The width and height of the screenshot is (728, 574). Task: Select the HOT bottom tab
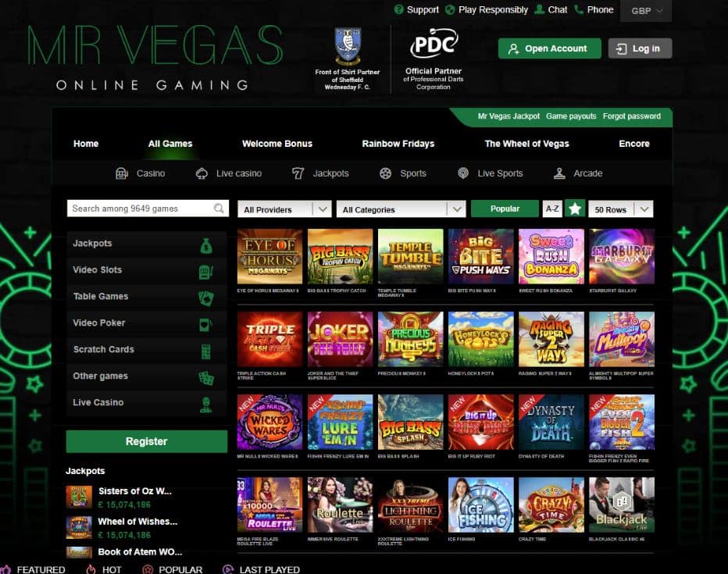tap(104, 569)
